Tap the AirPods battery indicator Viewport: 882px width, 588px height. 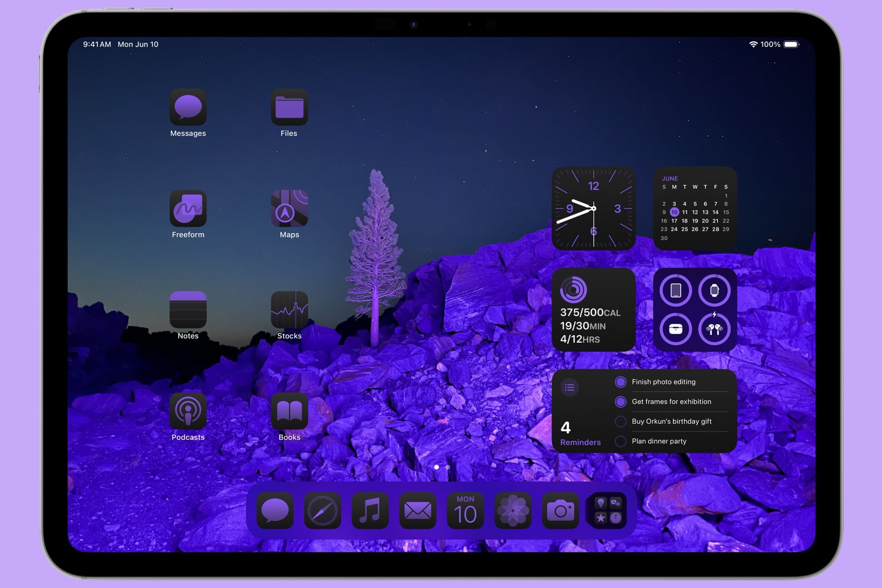(714, 329)
